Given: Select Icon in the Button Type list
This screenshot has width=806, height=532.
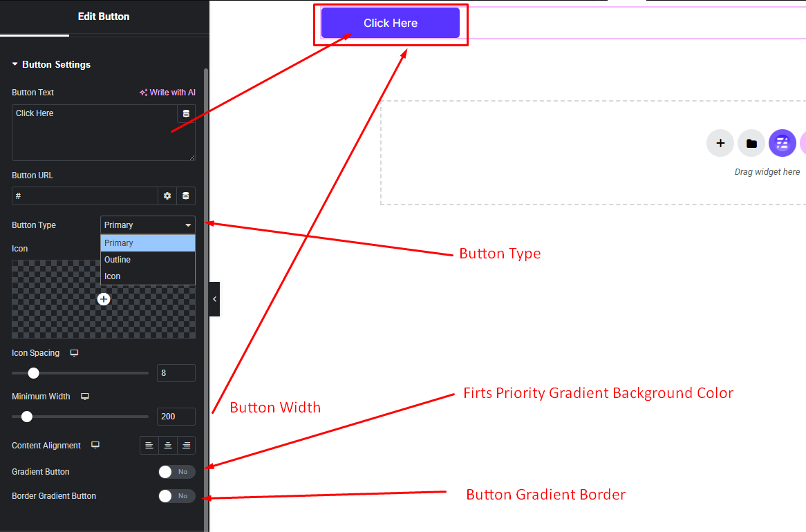Looking at the screenshot, I should point(147,276).
